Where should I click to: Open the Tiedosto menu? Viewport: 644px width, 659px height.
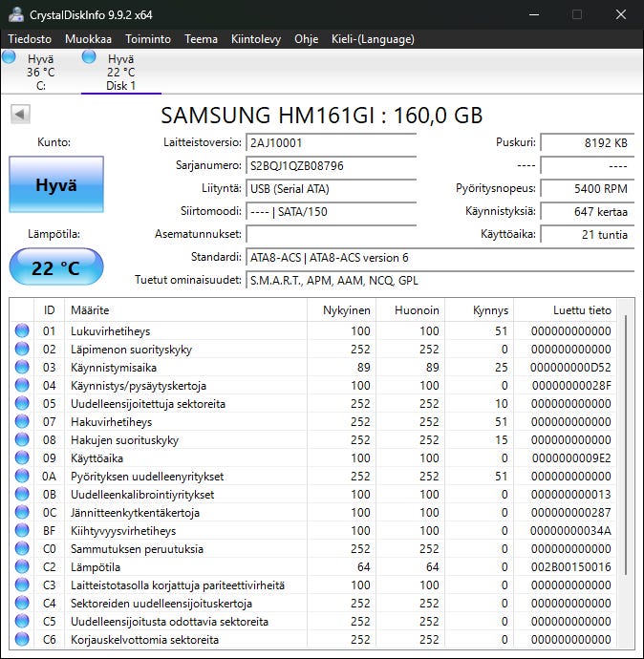pyautogui.click(x=30, y=39)
